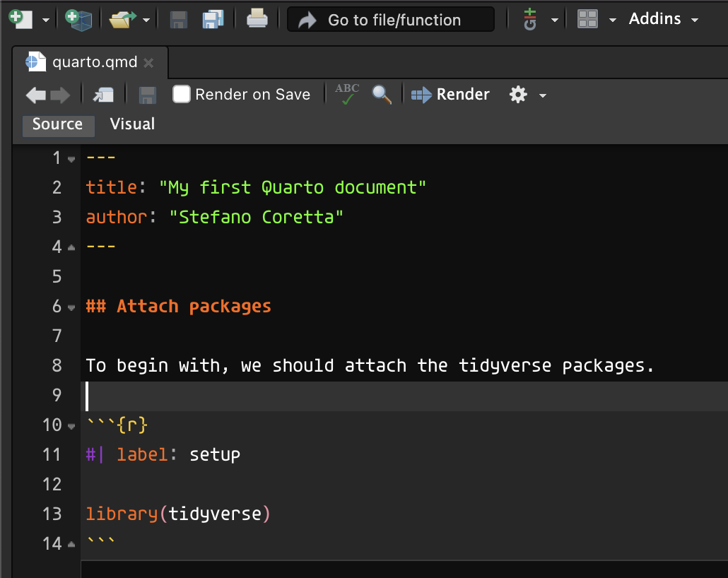Click the Go to file/function field
The height and width of the screenshot is (578, 728).
point(391,20)
